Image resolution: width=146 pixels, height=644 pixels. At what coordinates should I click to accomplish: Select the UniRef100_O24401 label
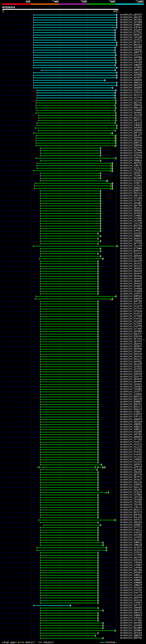(x=131, y=384)
